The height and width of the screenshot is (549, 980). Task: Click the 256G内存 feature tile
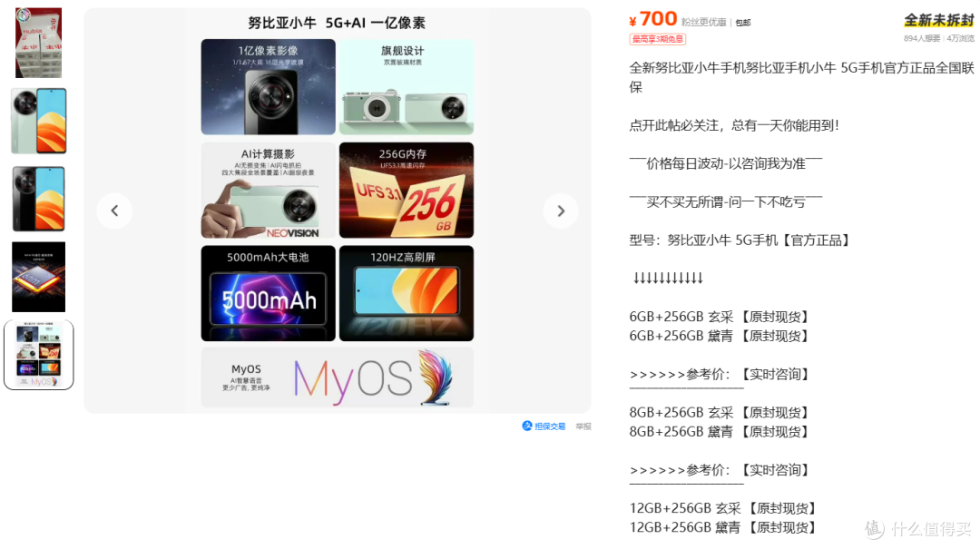(407, 190)
